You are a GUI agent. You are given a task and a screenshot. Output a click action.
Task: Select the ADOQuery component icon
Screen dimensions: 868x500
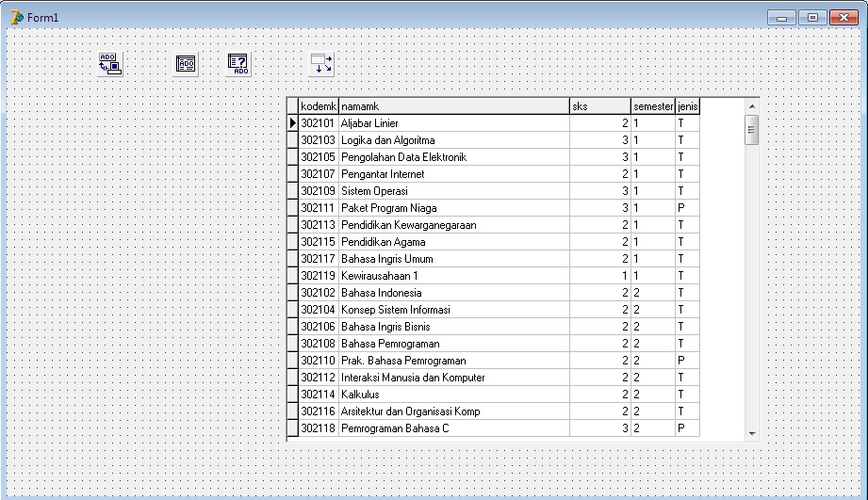click(x=238, y=64)
